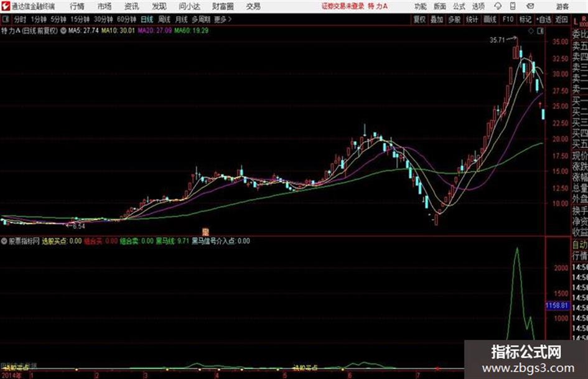Click the orange marker on main chart bottom
The width and height of the screenshot is (588, 379).
(x=205, y=232)
